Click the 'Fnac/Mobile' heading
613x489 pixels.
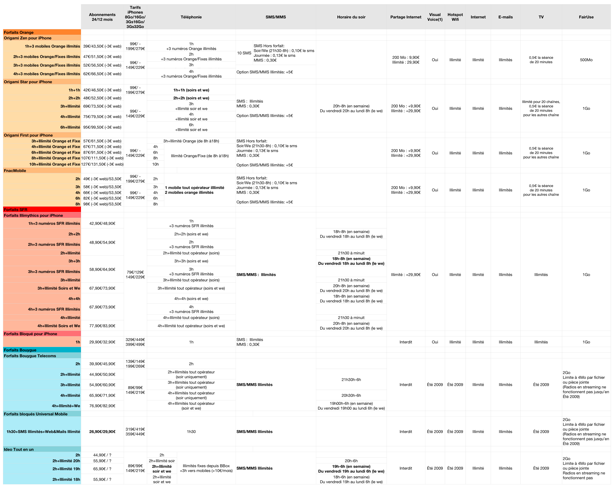point(15,170)
